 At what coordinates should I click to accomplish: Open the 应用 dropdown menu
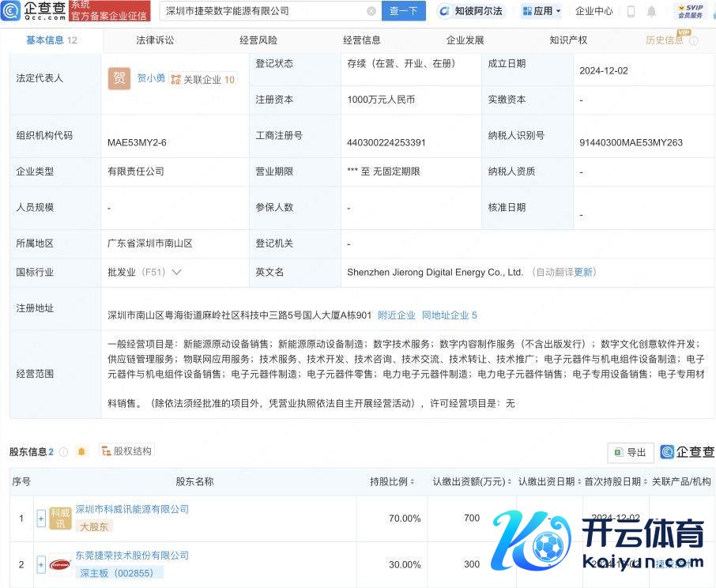[542, 11]
